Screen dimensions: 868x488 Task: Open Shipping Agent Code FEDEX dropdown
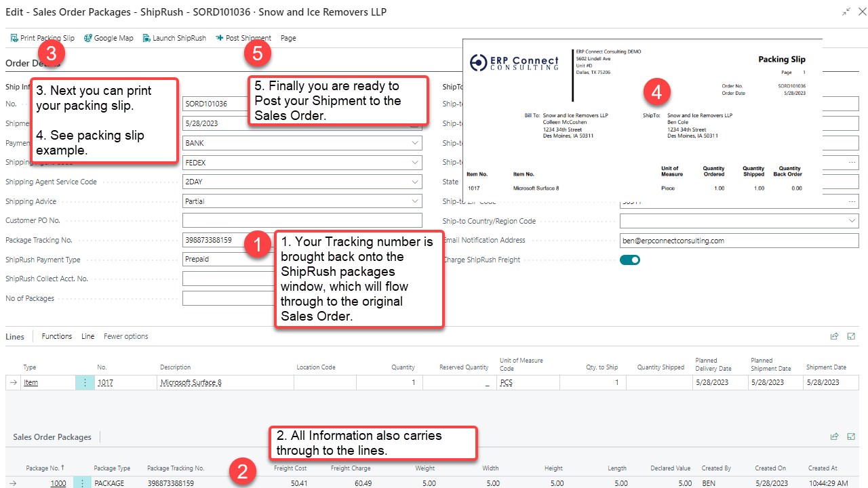pyautogui.click(x=415, y=163)
